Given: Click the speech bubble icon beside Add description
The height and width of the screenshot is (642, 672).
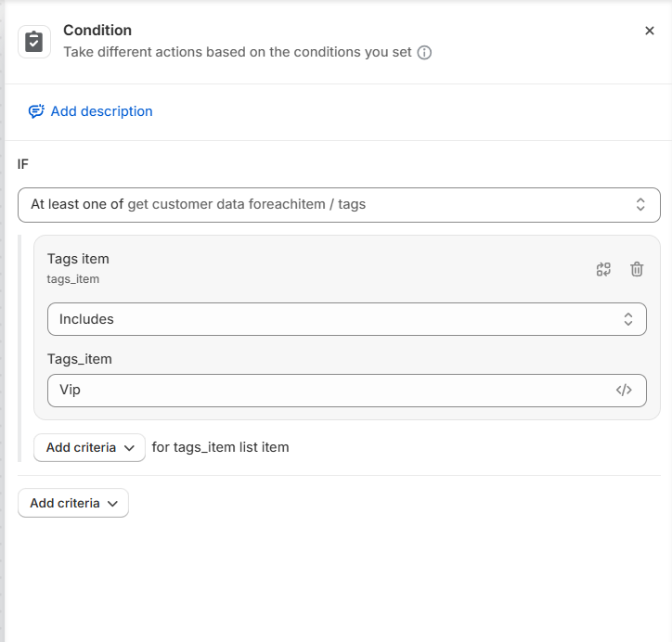Looking at the screenshot, I should tap(36, 111).
